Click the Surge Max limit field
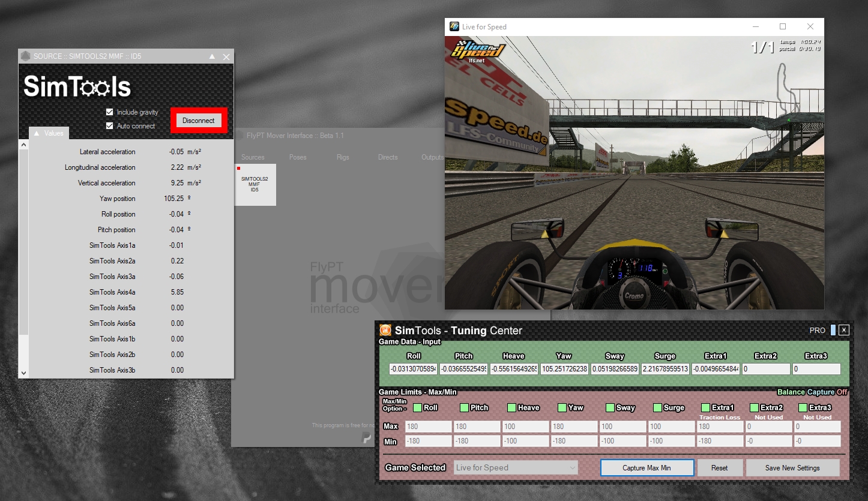The image size is (868, 501). coord(672,427)
